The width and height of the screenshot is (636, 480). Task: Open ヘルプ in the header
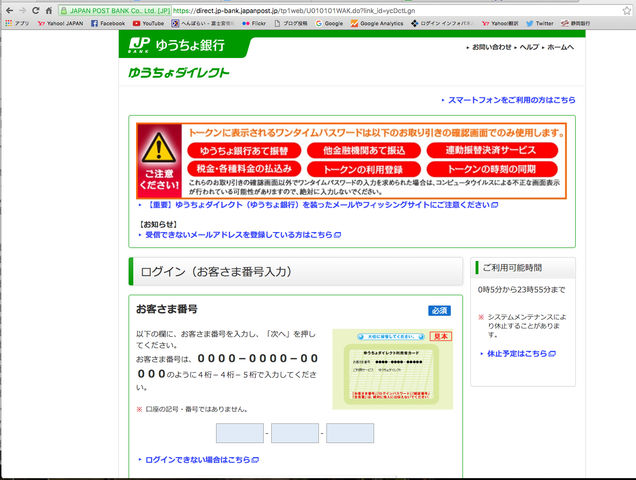coord(529,47)
